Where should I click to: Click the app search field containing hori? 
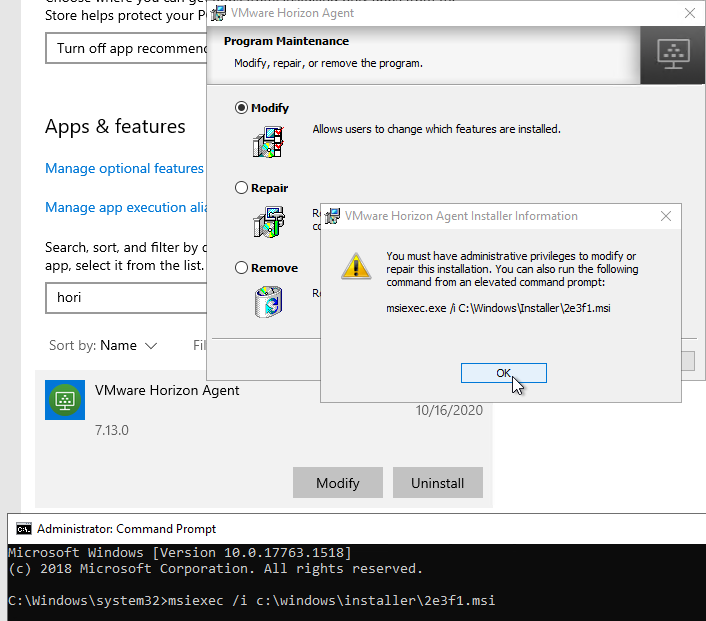(x=126, y=298)
